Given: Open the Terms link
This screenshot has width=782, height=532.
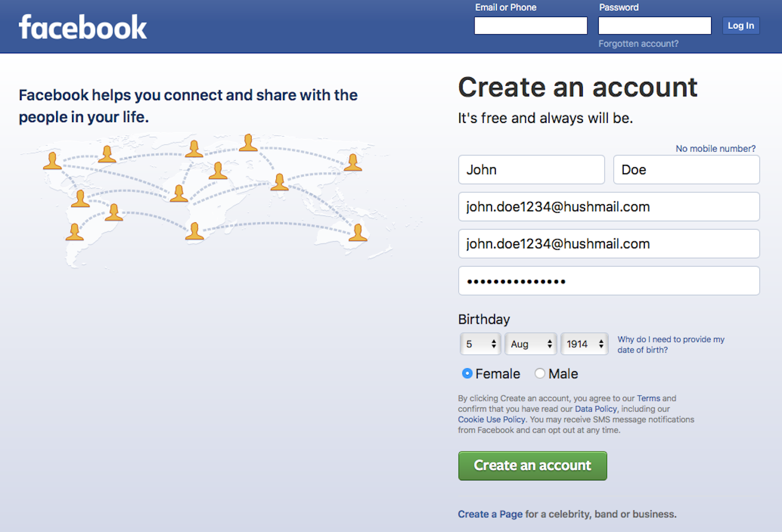Looking at the screenshot, I should pos(648,398).
